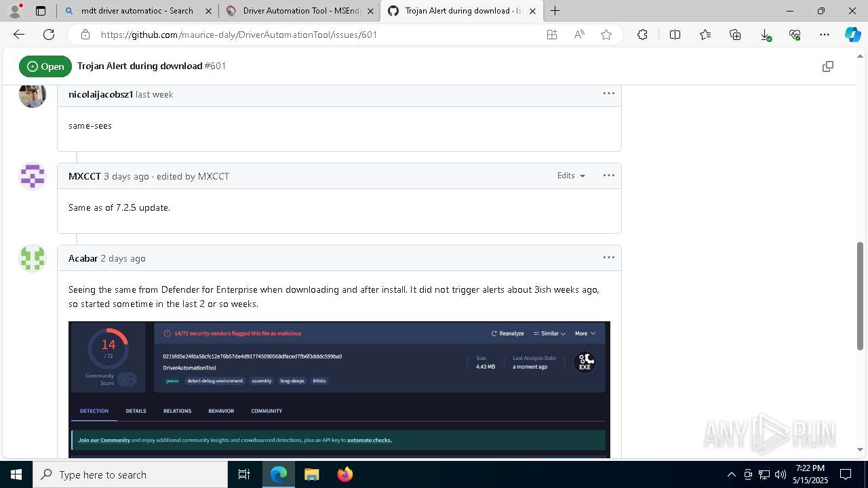Toggle Split screen icon
Image resolution: width=868 pixels, height=488 pixels.
[x=675, y=35]
